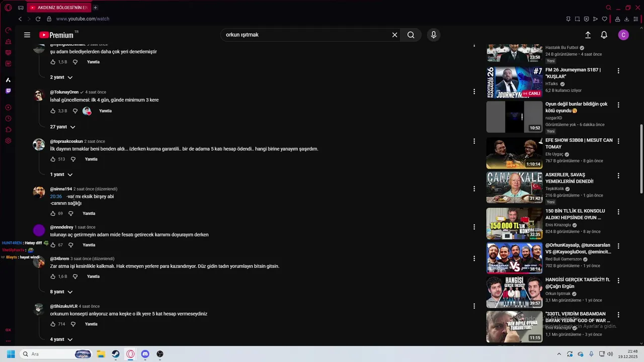Viewport: 644px width, 362px height.
Task: Dislike the @topraakcoskun comment
Action: pyautogui.click(x=73, y=159)
